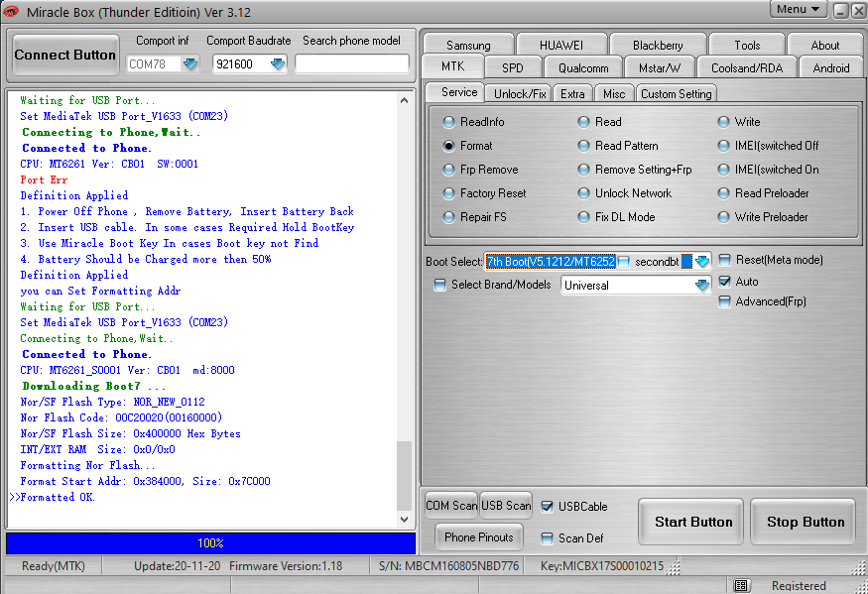This screenshot has height=594, width=868.
Task: Open the Menu dropdown in title bar
Action: (798, 9)
